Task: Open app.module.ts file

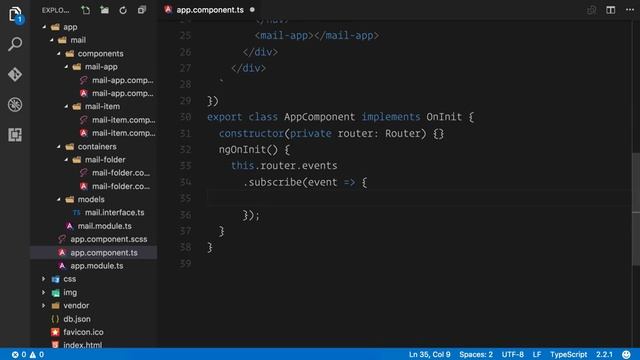Action: (97, 266)
